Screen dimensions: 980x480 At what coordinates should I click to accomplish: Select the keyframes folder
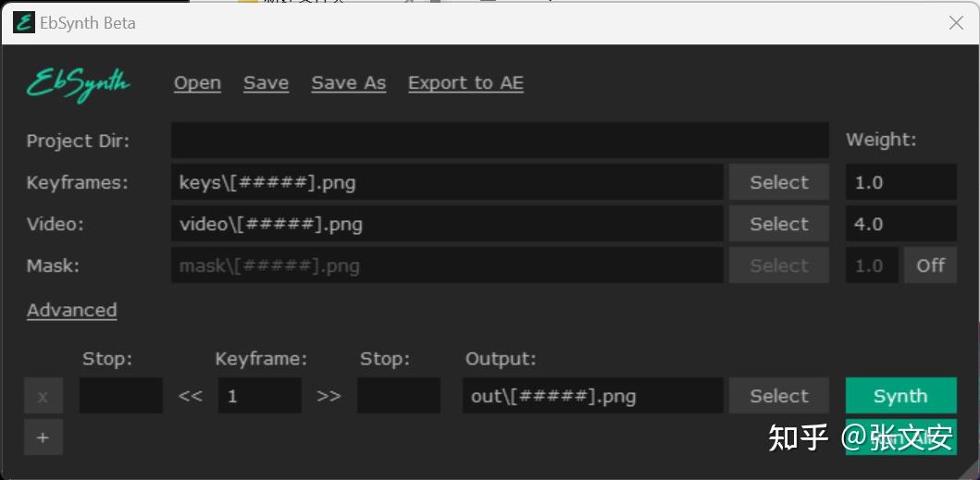point(778,182)
